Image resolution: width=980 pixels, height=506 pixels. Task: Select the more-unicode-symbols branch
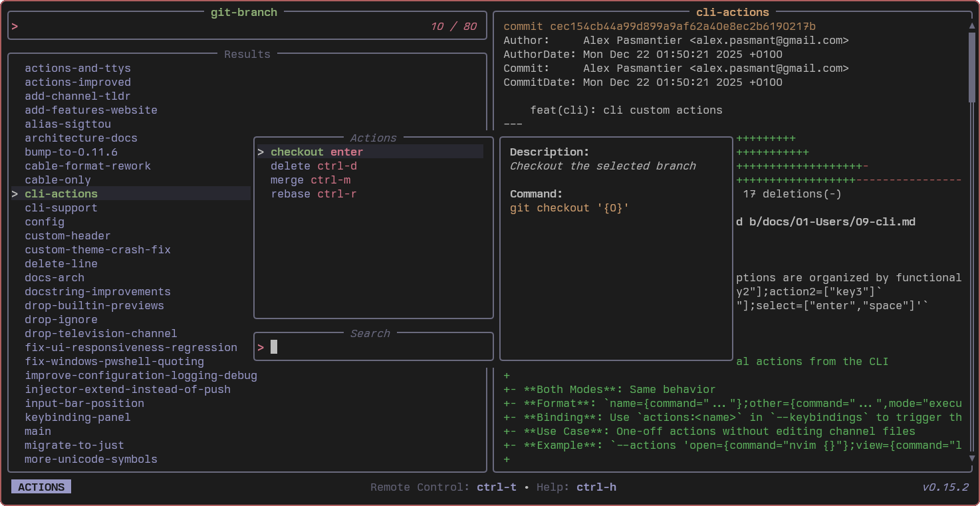[91, 459]
